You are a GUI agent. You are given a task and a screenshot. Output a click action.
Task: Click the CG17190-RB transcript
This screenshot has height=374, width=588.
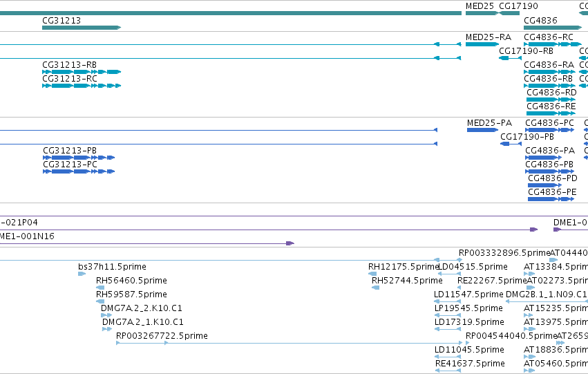tap(510, 58)
